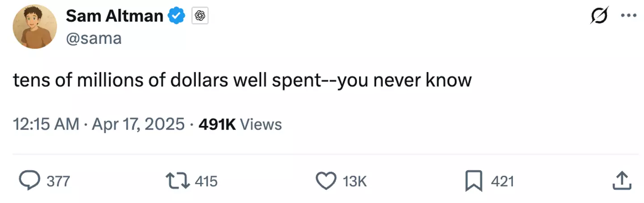Click the blue verified checkmark badge
644x203 pixels.
click(177, 16)
